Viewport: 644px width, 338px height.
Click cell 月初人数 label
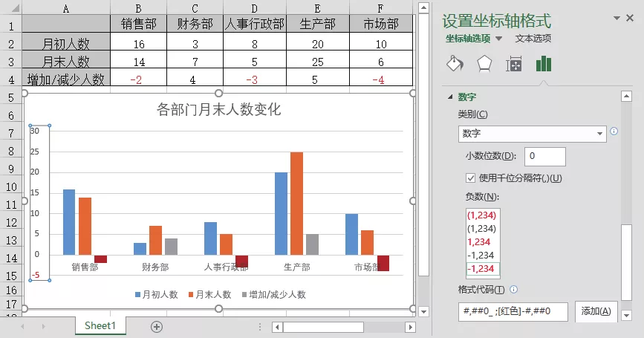[x=66, y=42]
